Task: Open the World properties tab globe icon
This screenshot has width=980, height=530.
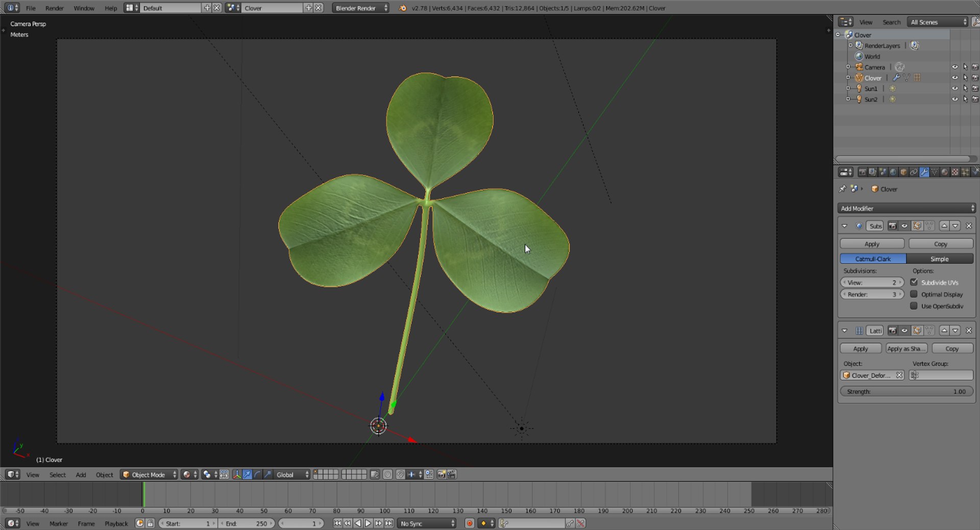Action: (893, 172)
